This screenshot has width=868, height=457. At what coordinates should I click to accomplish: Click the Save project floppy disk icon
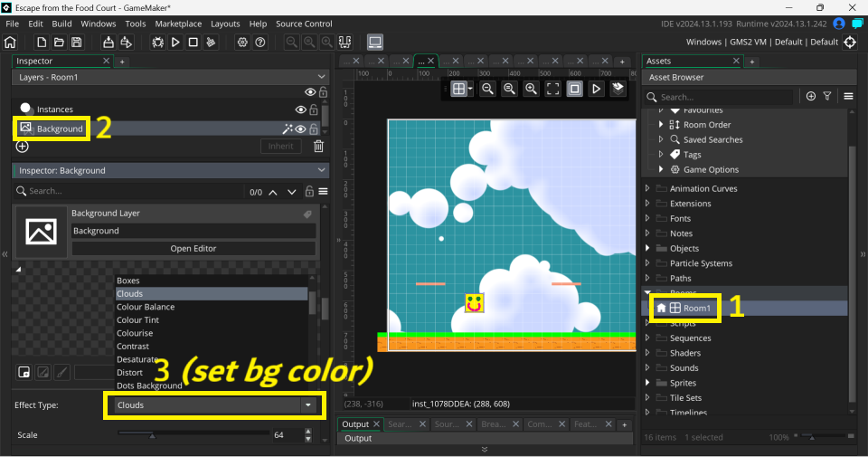point(77,43)
